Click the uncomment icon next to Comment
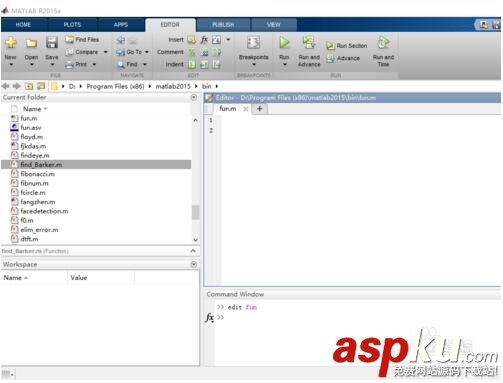The height and width of the screenshot is (383, 503). click(x=204, y=52)
